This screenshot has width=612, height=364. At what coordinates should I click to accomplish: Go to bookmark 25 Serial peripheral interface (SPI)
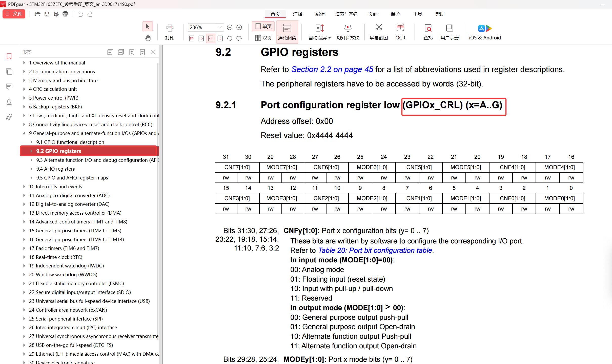point(66,319)
